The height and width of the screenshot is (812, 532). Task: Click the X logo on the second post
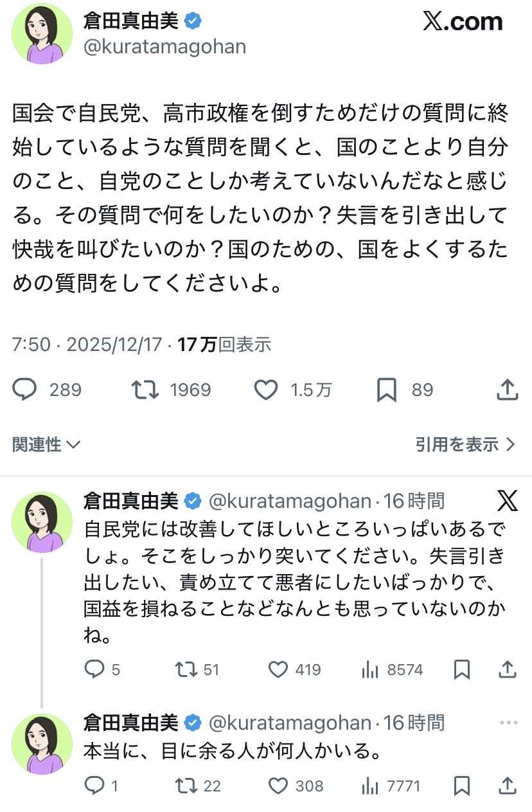pos(508,500)
